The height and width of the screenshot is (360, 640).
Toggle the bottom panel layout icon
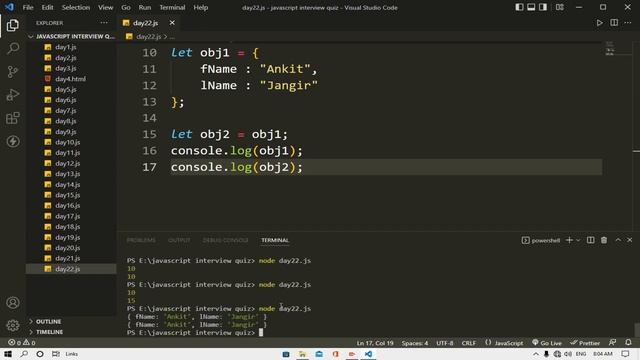(531, 7)
